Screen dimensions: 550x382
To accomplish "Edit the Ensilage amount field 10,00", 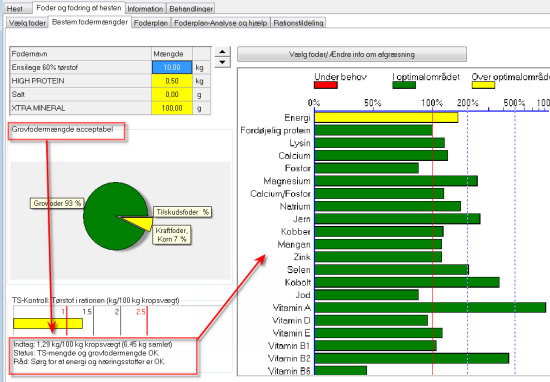I will tap(172, 67).
